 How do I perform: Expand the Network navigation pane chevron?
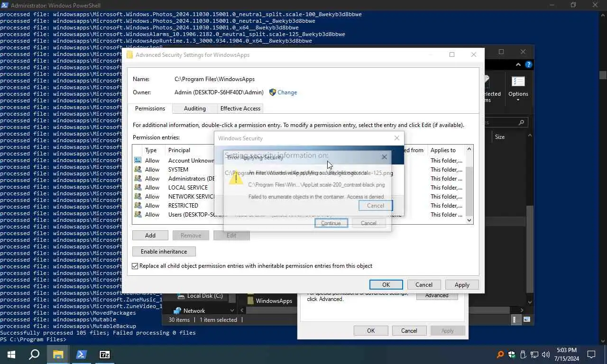232,311
